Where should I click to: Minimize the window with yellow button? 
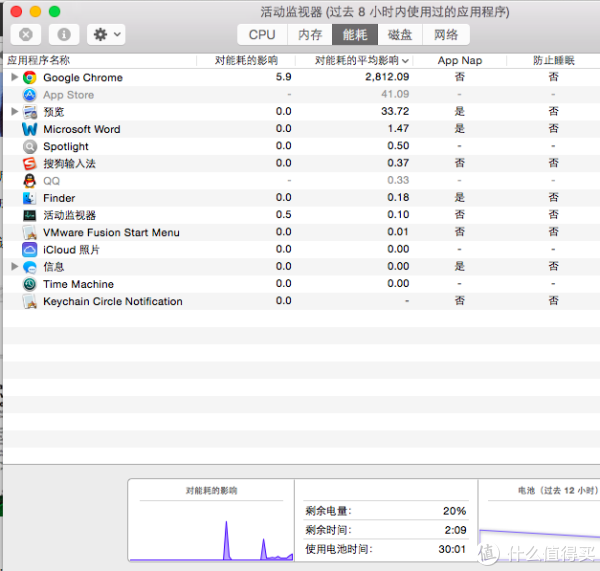[x=35, y=11]
